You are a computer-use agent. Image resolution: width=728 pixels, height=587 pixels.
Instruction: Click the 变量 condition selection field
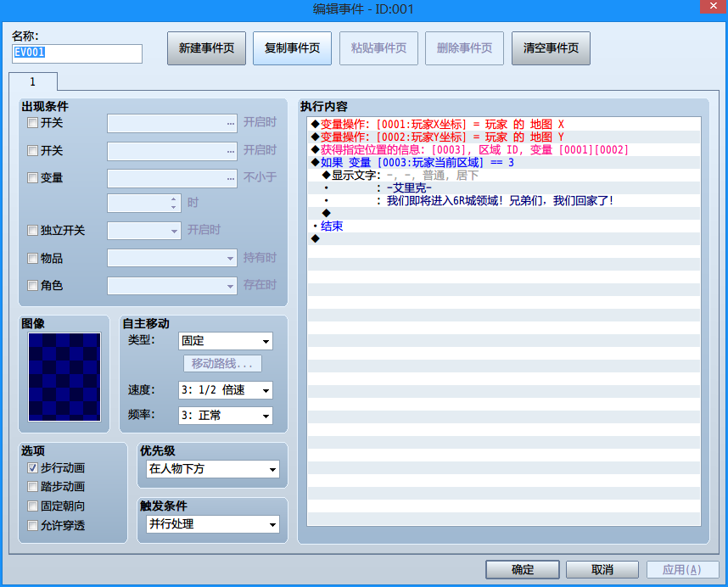pos(172,178)
